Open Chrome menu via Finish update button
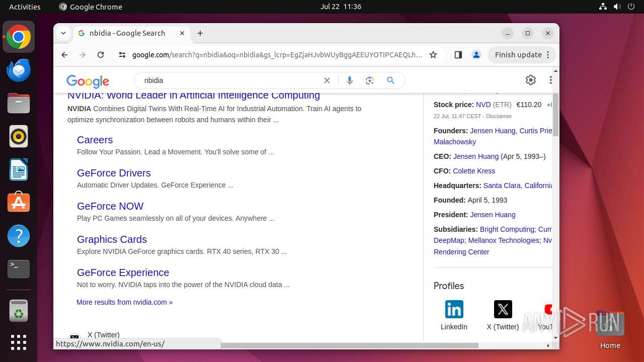Screen dimensions: 644x362 coord(522,55)
